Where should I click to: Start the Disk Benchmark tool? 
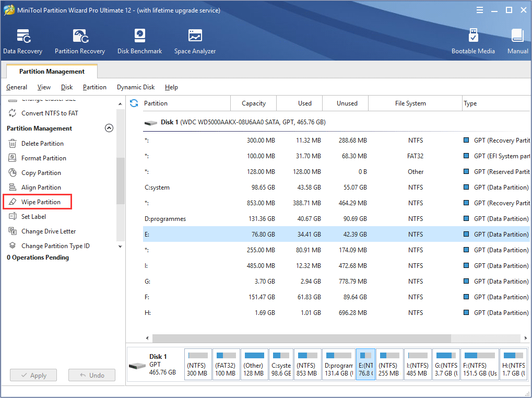click(x=139, y=41)
